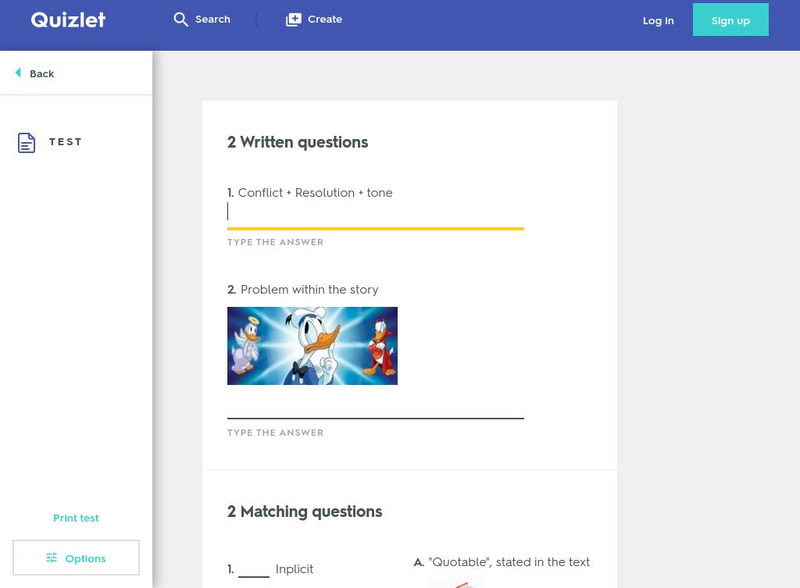The width and height of the screenshot is (800, 588).
Task: Click 'Problem within the story' question text
Action: (310, 289)
